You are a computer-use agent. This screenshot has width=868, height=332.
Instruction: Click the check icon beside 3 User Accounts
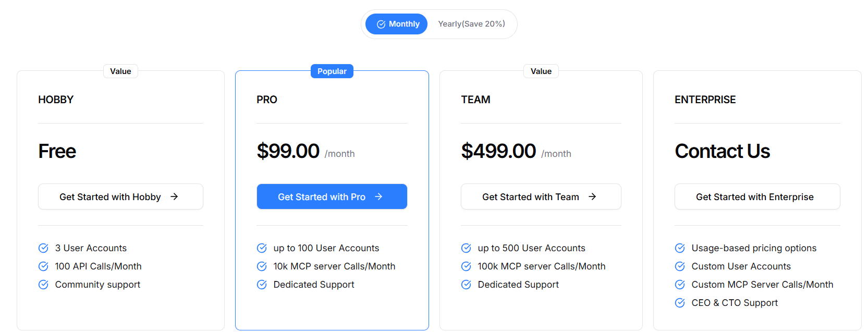pos(43,248)
